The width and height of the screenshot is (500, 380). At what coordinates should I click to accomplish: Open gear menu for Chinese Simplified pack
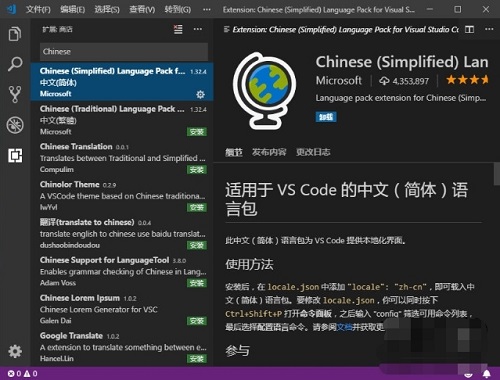click(200, 95)
